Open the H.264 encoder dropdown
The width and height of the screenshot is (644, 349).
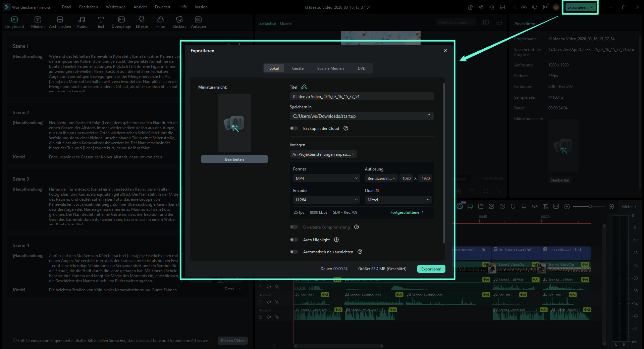(x=326, y=200)
